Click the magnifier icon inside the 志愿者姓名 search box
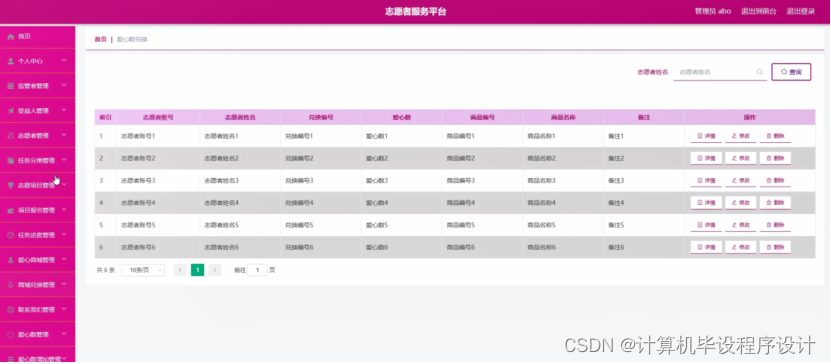The image size is (831, 364). pyautogui.click(x=759, y=72)
